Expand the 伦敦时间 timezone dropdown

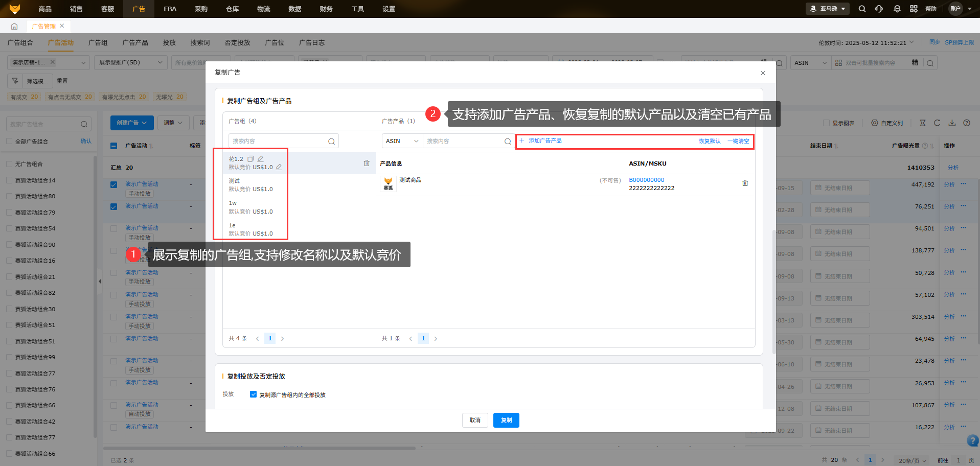pyautogui.click(x=911, y=42)
